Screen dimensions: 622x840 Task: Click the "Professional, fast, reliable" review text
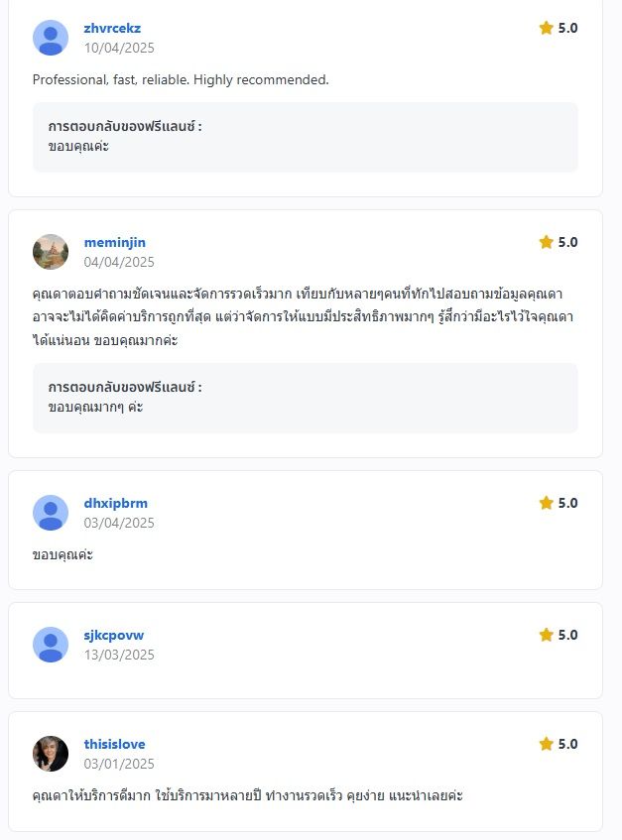pyautogui.click(x=181, y=79)
